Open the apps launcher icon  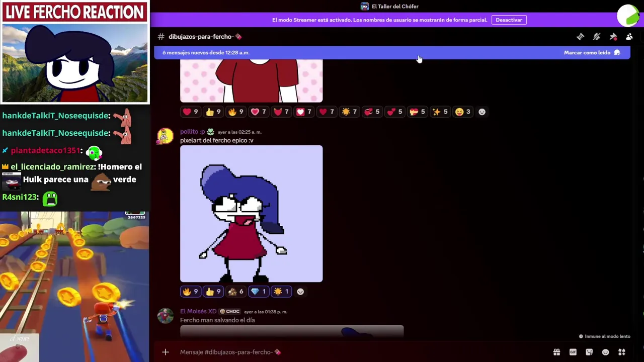[622, 352]
